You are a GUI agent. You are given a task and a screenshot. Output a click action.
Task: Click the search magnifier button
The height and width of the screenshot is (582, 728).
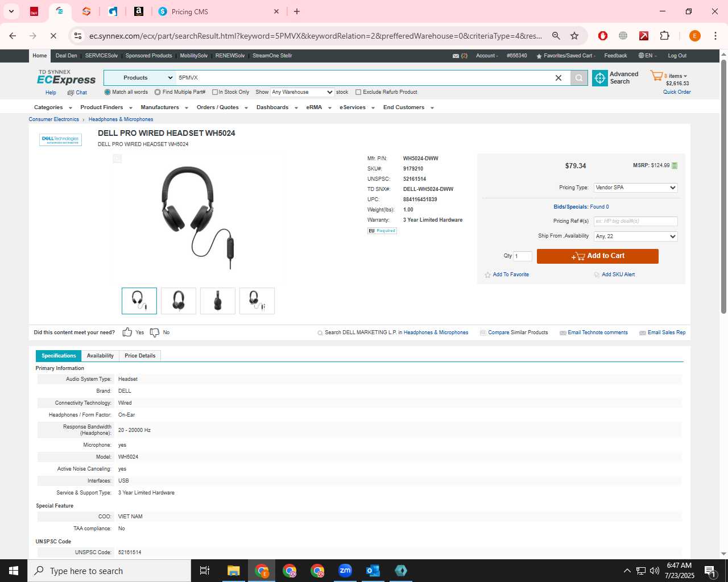pos(579,78)
